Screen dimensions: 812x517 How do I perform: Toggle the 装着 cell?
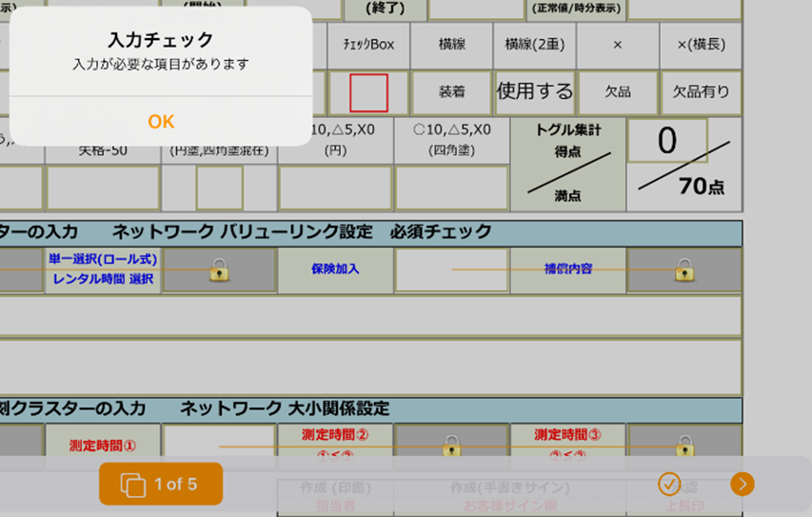click(451, 92)
